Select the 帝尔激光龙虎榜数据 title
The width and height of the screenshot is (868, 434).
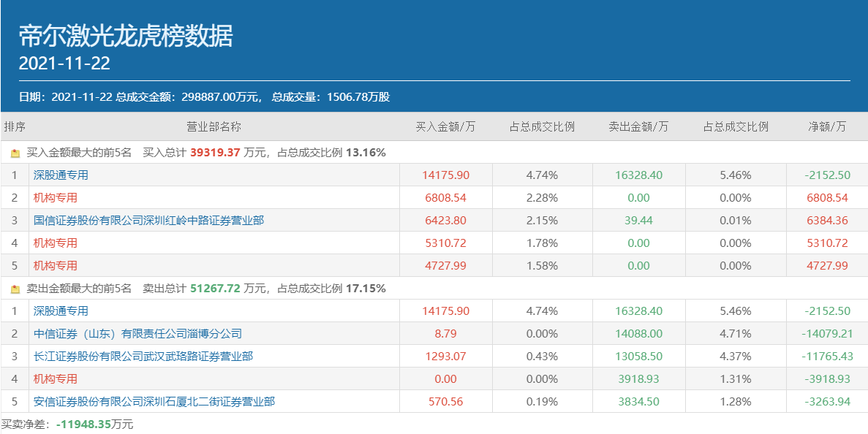point(126,36)
